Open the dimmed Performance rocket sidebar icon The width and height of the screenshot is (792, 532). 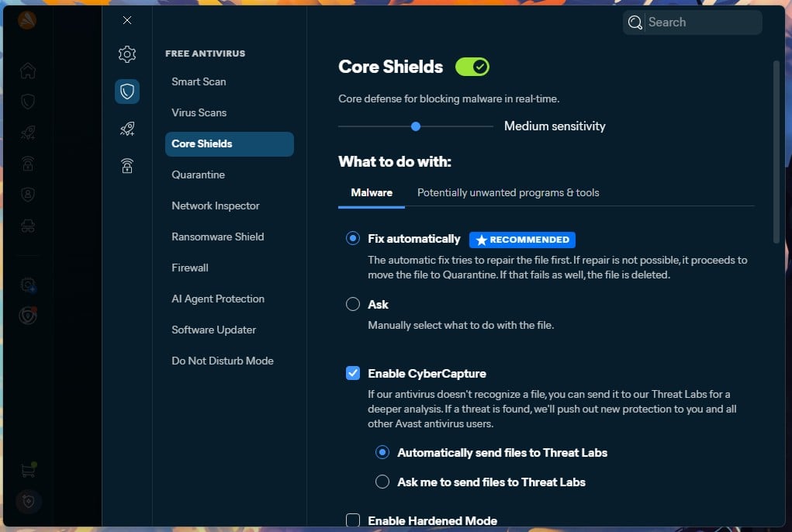(x=28, y=133)
